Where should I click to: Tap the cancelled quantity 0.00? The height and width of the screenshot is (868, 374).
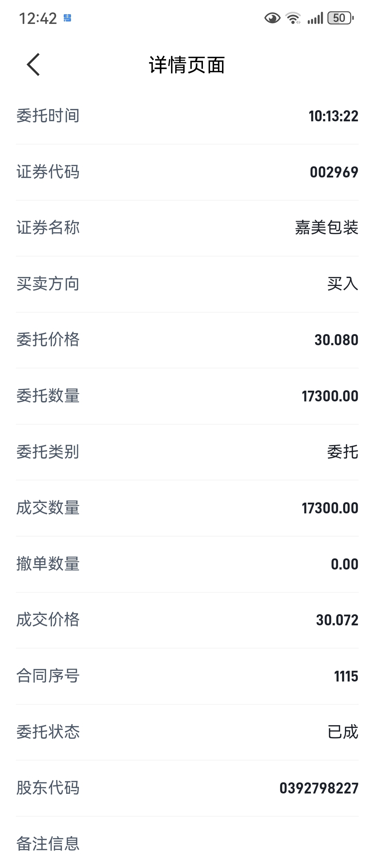[x=344, y=564]
